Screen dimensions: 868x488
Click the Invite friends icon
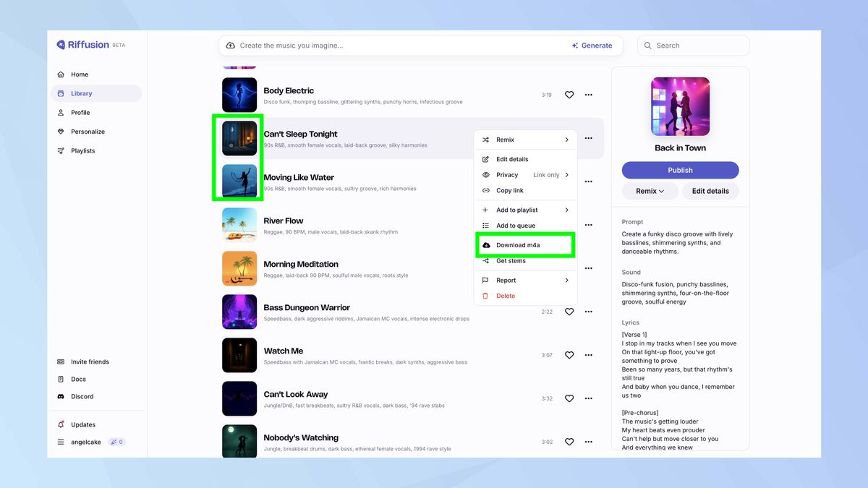[x=62, y=361]
